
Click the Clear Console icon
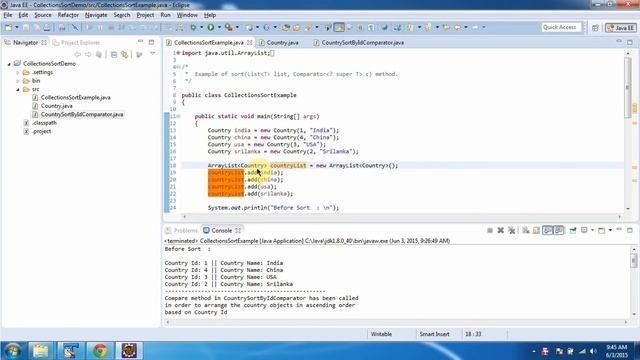[x=526, y=231]
